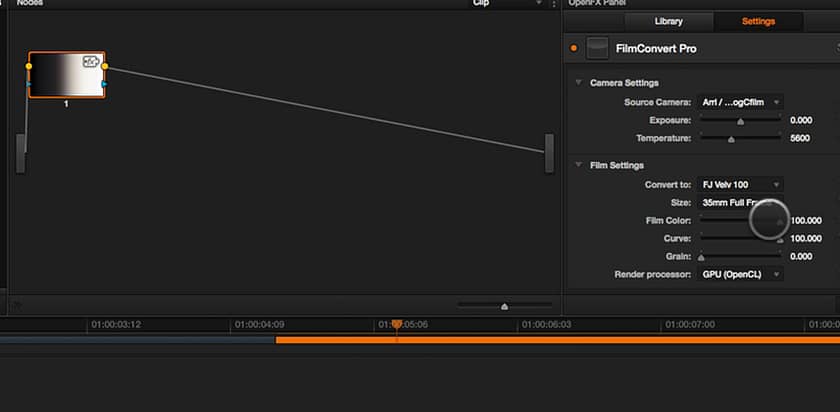This screenshot has width=840, height=412.
Task: Click node 1's yellow RGB output connector
Action: (x=105, y=66)
